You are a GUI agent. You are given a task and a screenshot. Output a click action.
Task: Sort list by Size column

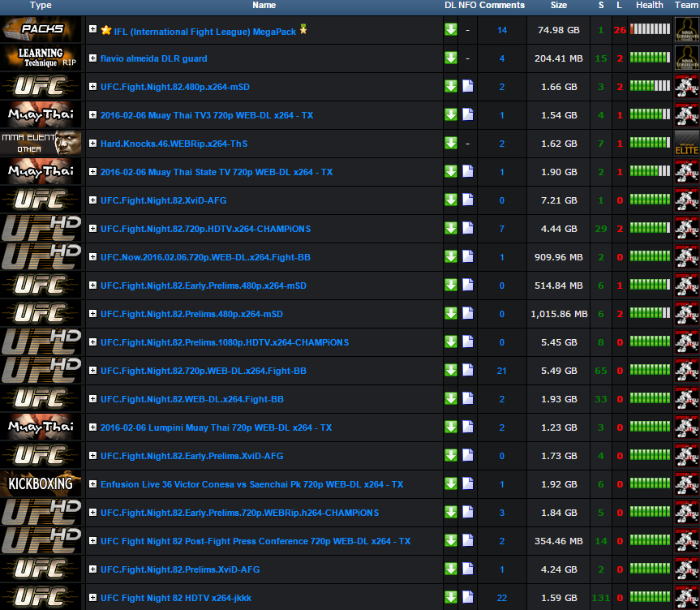[559, 6]
